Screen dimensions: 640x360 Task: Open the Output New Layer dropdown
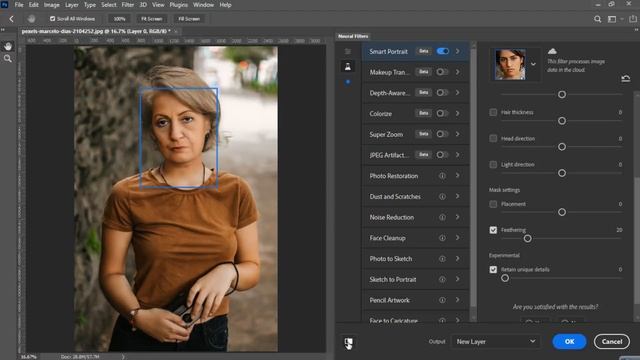pos(496,342)
